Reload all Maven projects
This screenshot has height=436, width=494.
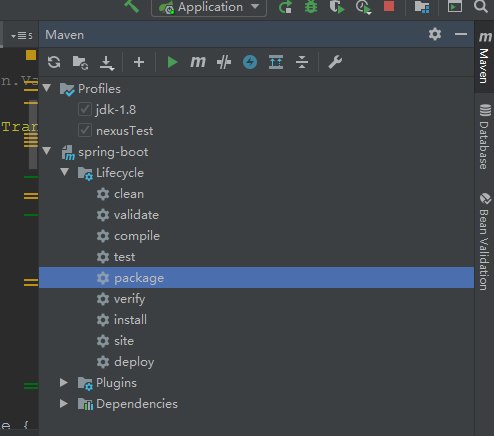tap(54, 62)
